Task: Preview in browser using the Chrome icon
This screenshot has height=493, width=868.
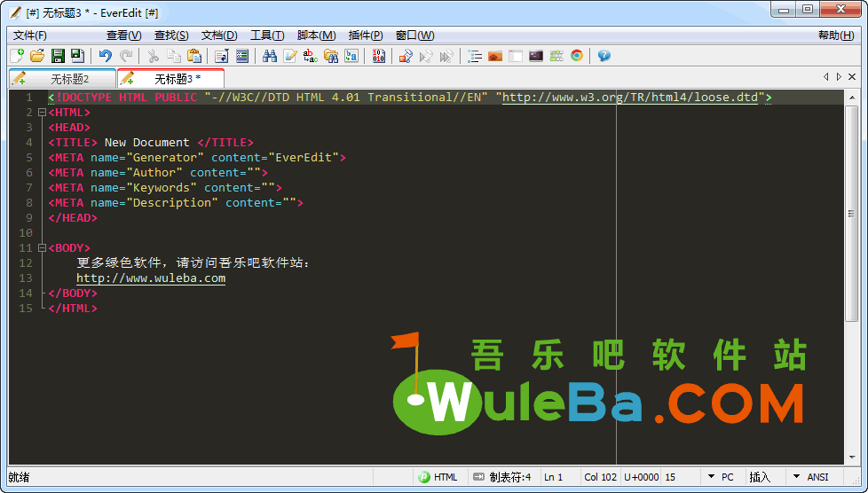Action: [x=577, y=55]
